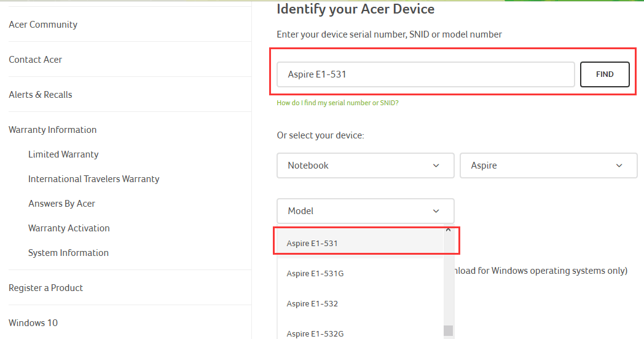
Task: Select Aspire E1-532G from model list
Action: coord(360,332)
